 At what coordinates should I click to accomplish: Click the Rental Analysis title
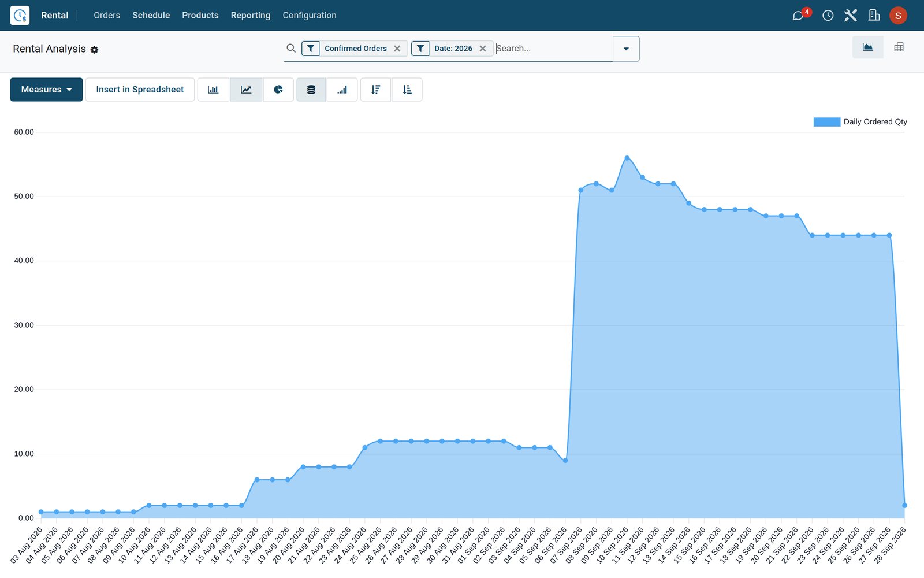(50, 49)
